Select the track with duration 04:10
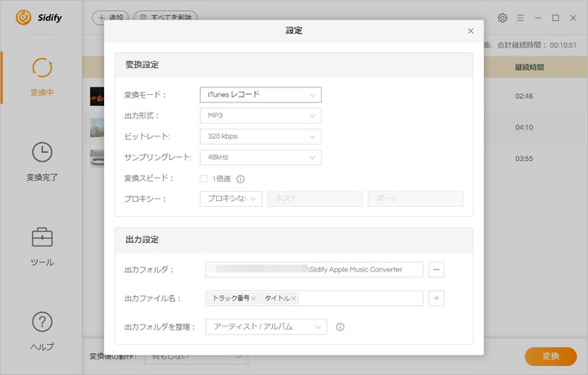Screen dimensions: 588x375 click(524, 127)
